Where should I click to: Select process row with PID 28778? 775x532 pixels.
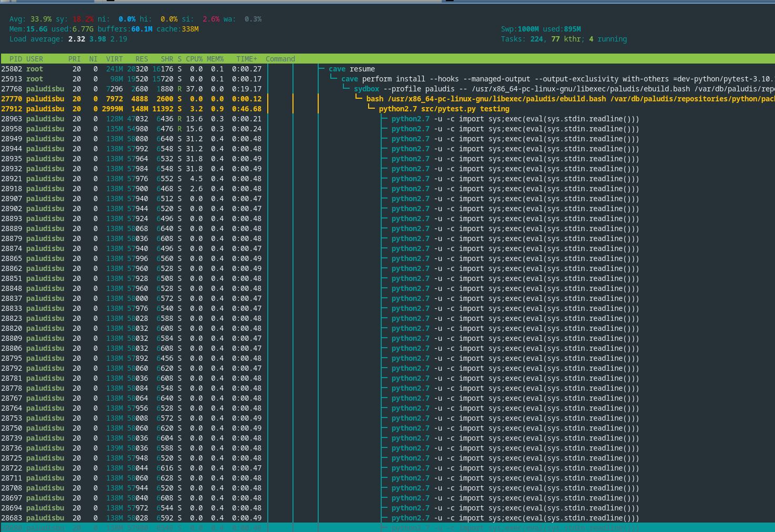tap(387, 388)
